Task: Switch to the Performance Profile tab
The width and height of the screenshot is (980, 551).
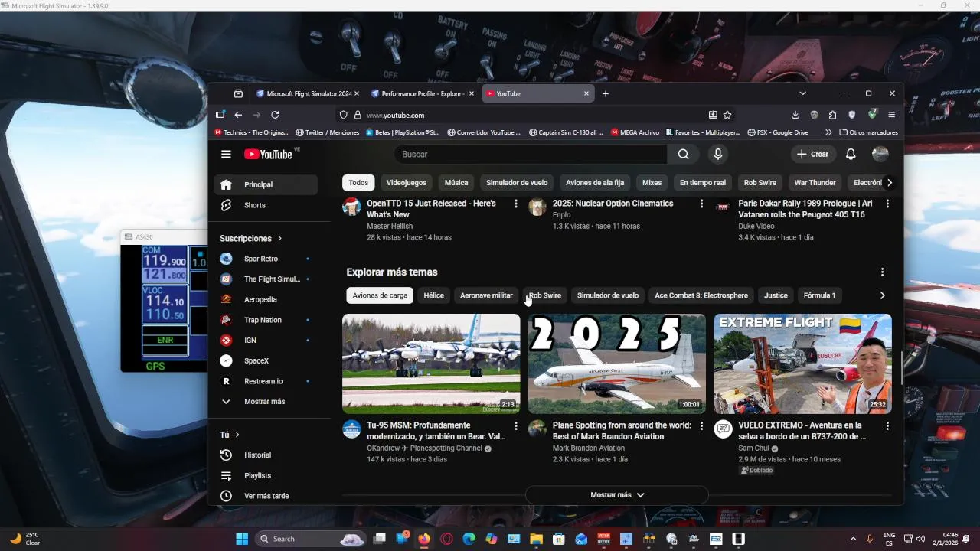Action: click(x=423, y=93)
